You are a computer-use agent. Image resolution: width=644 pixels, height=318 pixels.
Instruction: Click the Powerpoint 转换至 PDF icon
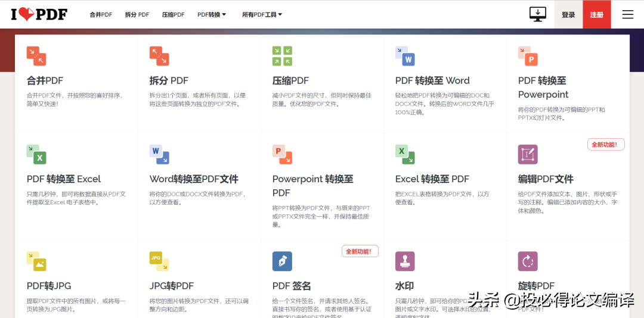click(x=282, y=154)
